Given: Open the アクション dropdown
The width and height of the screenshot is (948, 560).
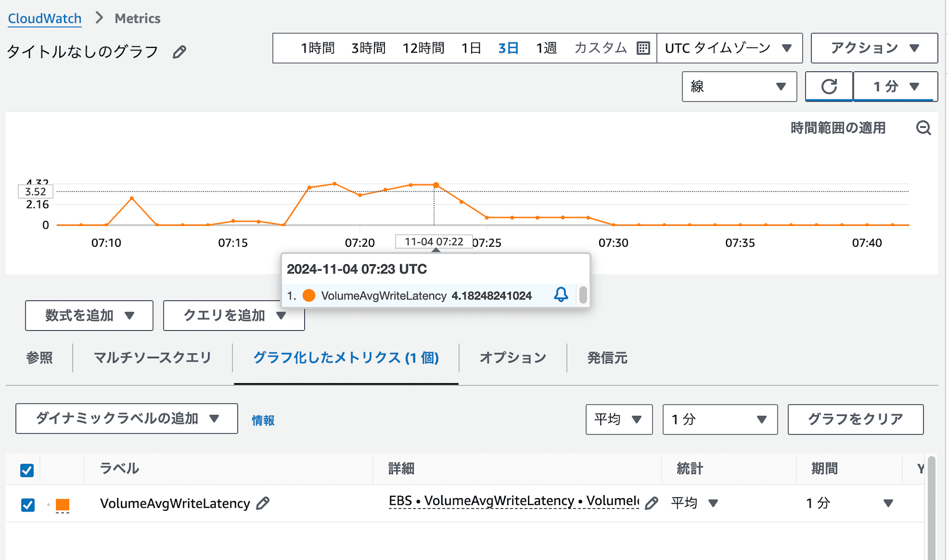Looking at the screenshot, I should click(874, 48).
